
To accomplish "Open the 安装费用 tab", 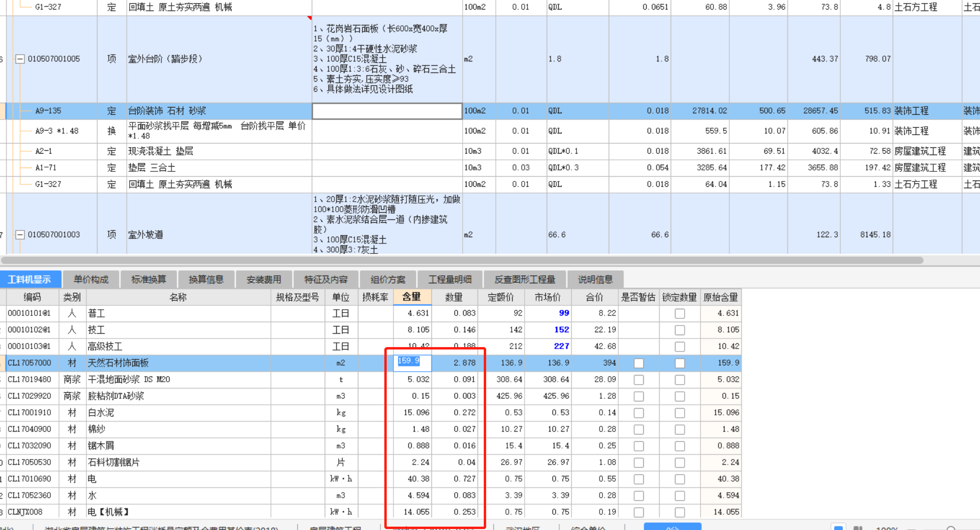I will (x=264, y=279).
